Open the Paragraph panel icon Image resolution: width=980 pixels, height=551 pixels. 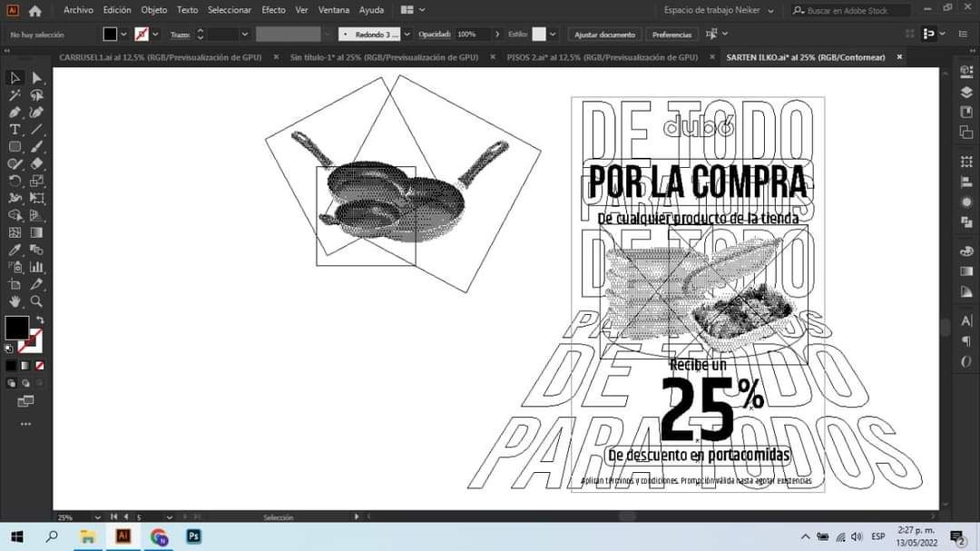click(966, 340)
